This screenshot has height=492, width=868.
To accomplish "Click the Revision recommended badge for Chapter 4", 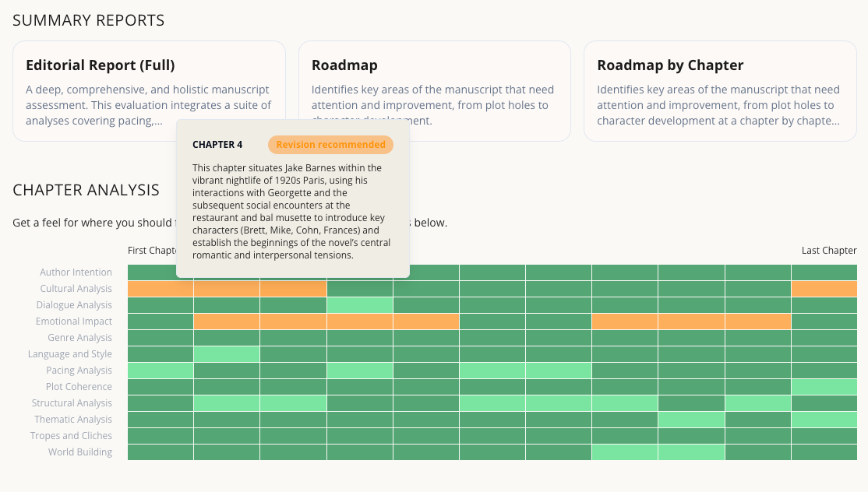I will [x=330, y=145].
